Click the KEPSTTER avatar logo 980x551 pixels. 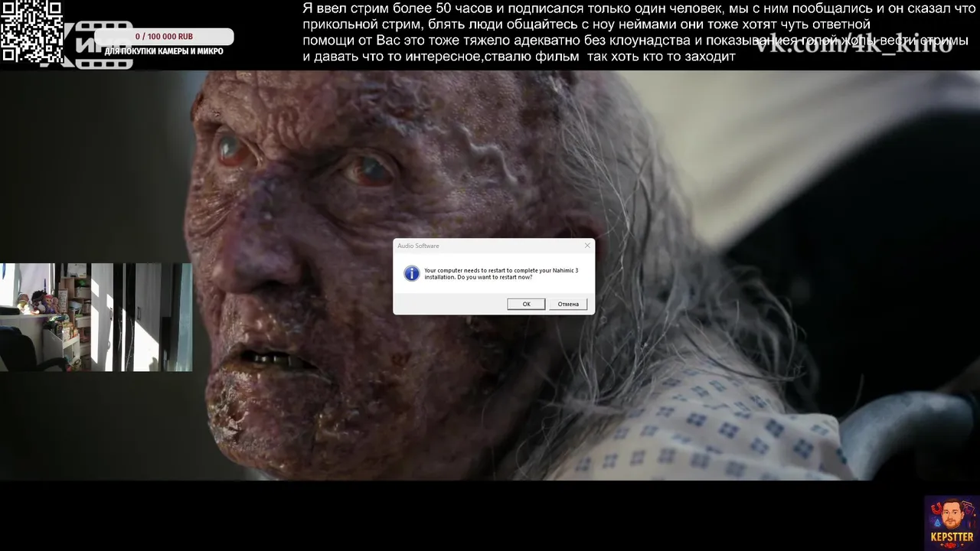(952, 522)
